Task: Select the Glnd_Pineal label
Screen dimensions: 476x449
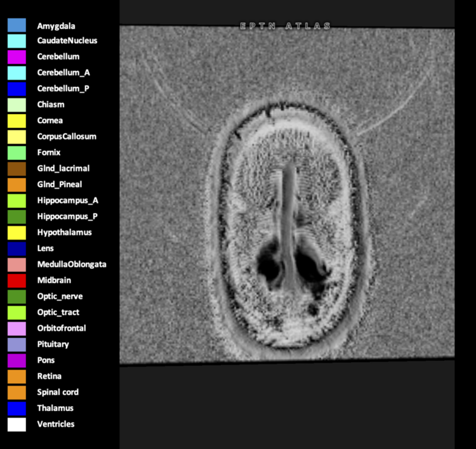Action: (x=60, y=185)
